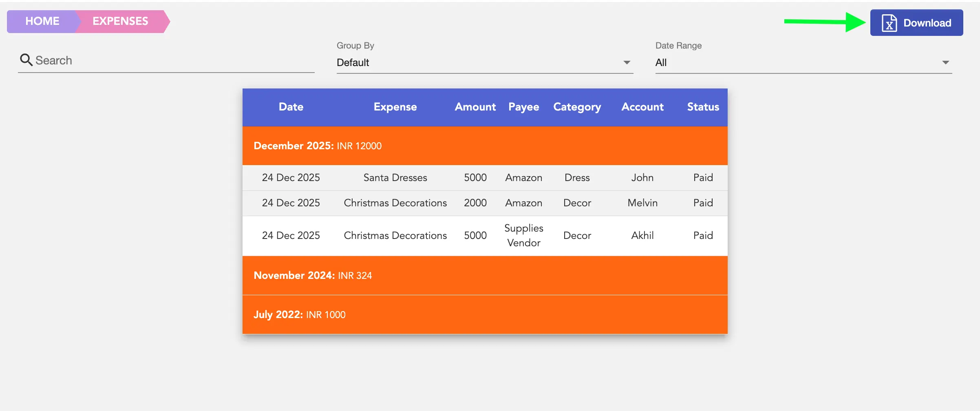Open the Group By dropdown arrow

pyautogui.click(x=627, y=62)
